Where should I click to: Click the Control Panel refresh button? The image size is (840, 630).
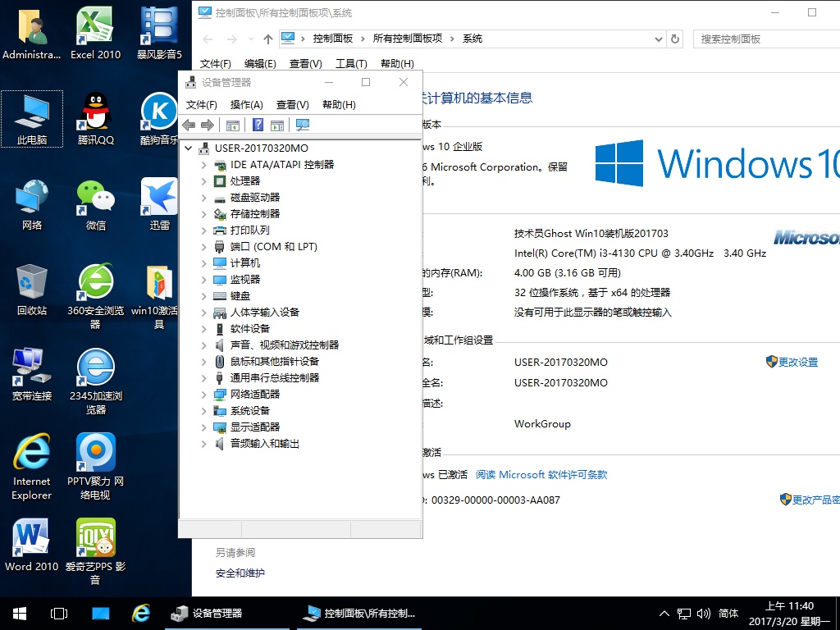(x=675, y=39)
